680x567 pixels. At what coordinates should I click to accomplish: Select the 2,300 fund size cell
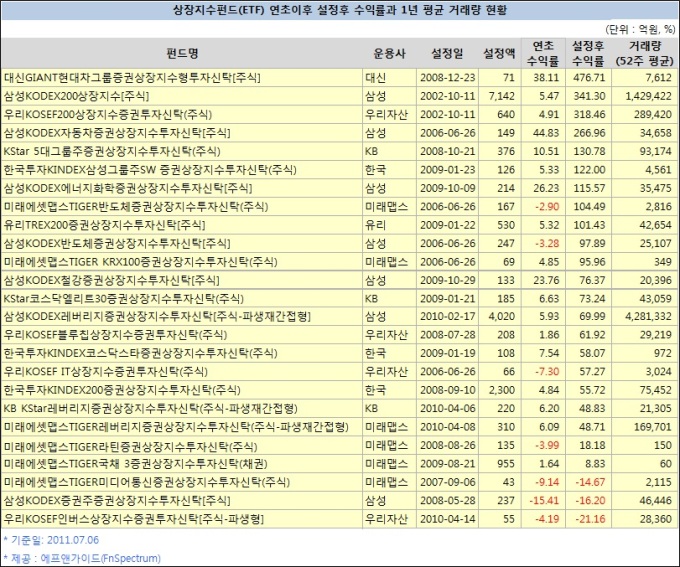[502, 390]
